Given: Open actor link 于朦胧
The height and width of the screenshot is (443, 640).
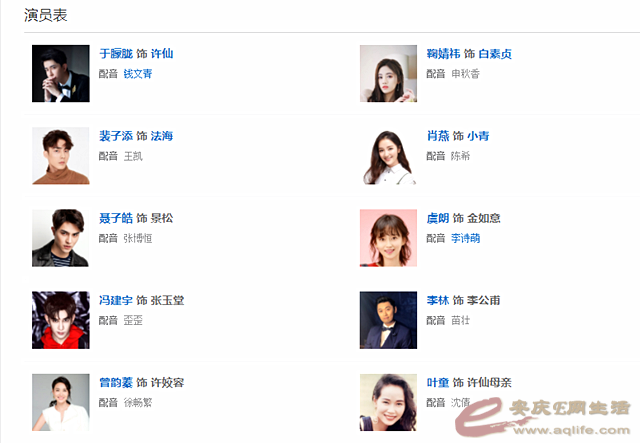Looking at the screenshot, I should point(116,53).
